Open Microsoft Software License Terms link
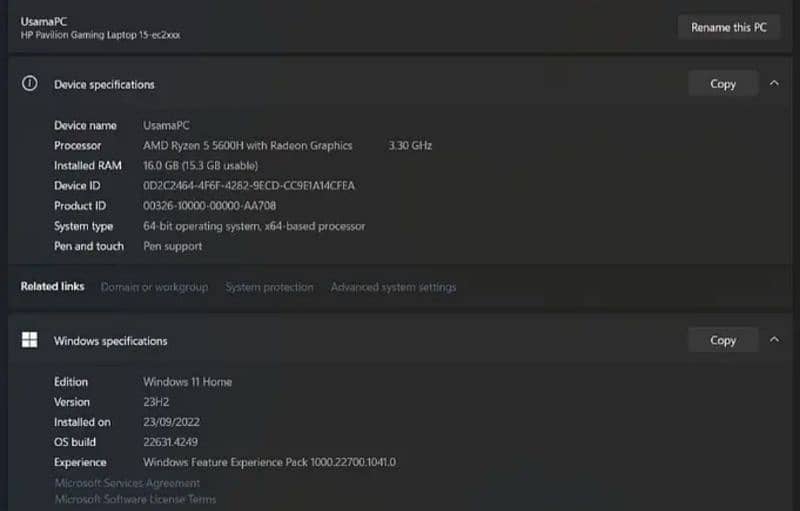The height and width of the screenshot is (511, 800). point(135,499)
